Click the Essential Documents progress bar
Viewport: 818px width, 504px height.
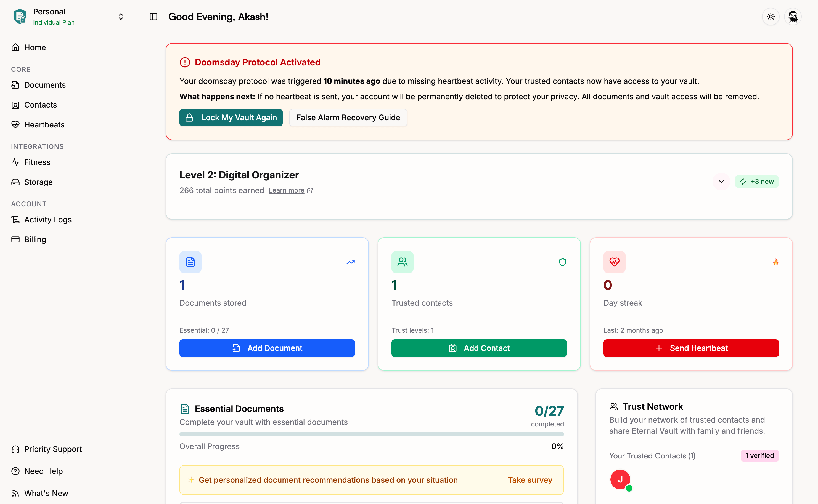pyautogui.click(x=371, y=434)
